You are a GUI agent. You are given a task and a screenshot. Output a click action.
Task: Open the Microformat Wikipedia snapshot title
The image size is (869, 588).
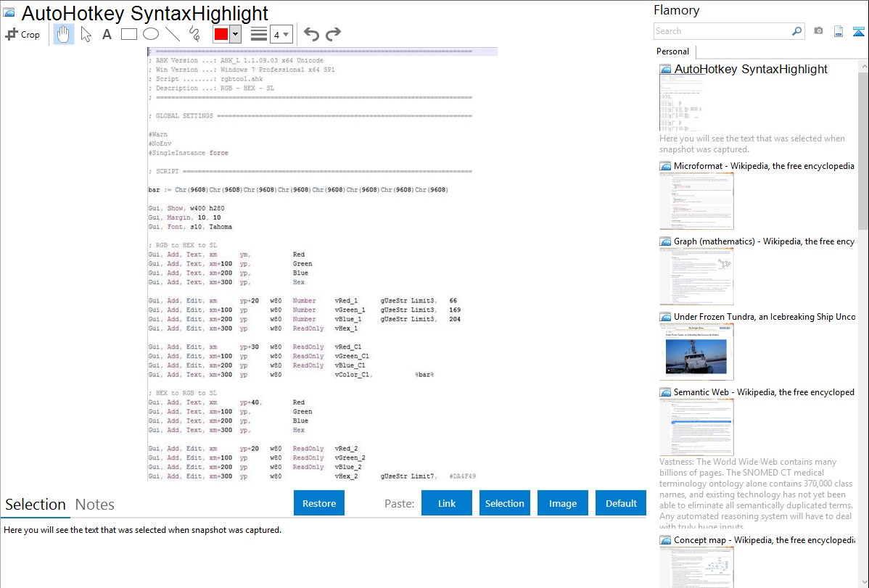click(x=764, y=166)
